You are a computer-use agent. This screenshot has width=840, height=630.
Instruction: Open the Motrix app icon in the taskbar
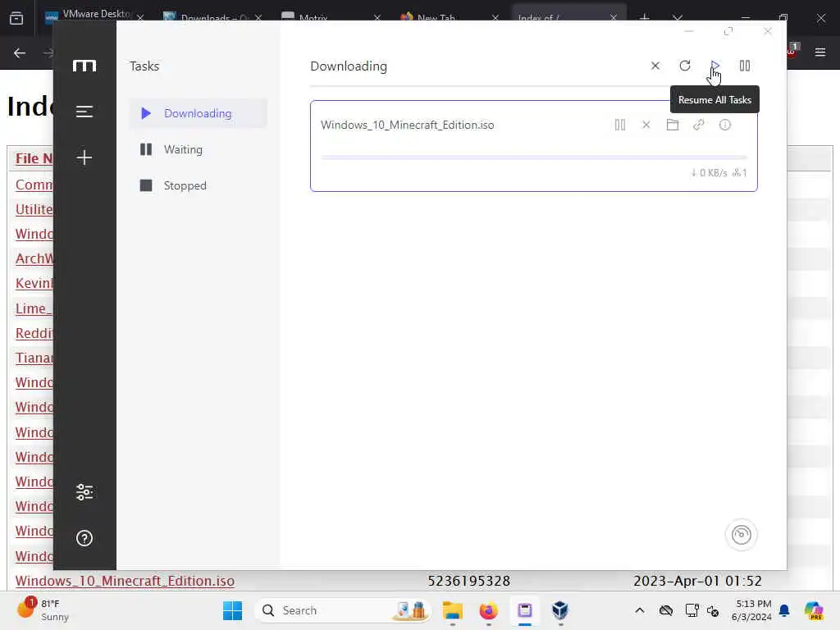(x=524, y=610)
